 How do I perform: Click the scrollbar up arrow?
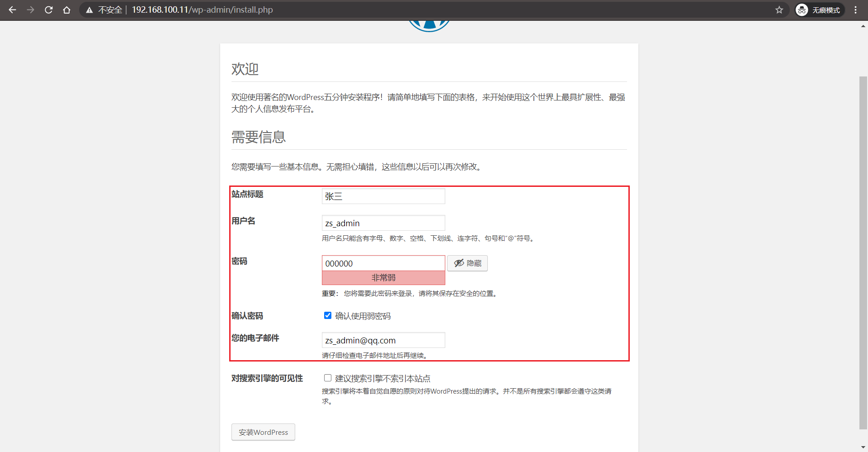(x=863, y=26)
